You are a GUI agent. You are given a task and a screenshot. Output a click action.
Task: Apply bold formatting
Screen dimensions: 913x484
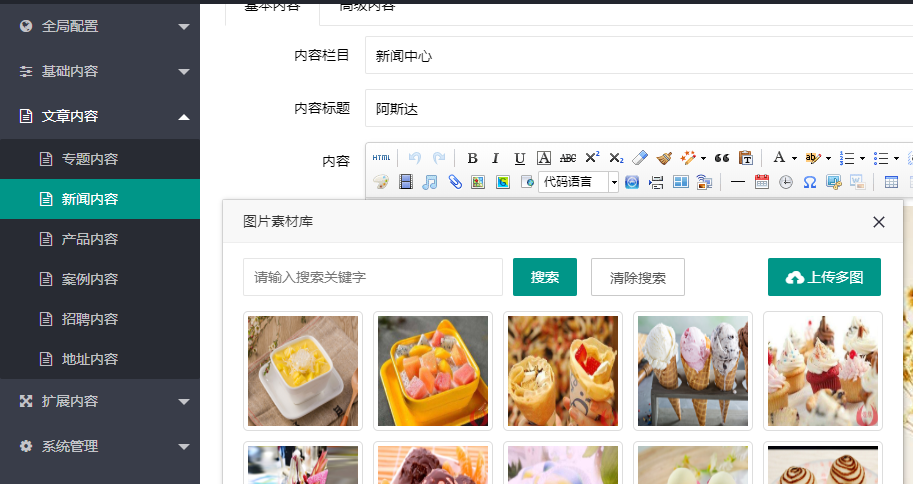tap(472, 158)
